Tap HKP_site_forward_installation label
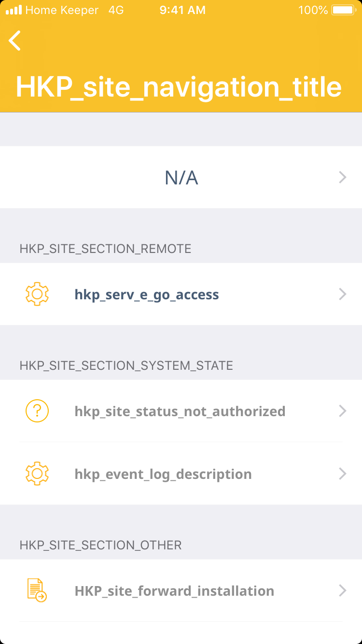 (174, 591)
